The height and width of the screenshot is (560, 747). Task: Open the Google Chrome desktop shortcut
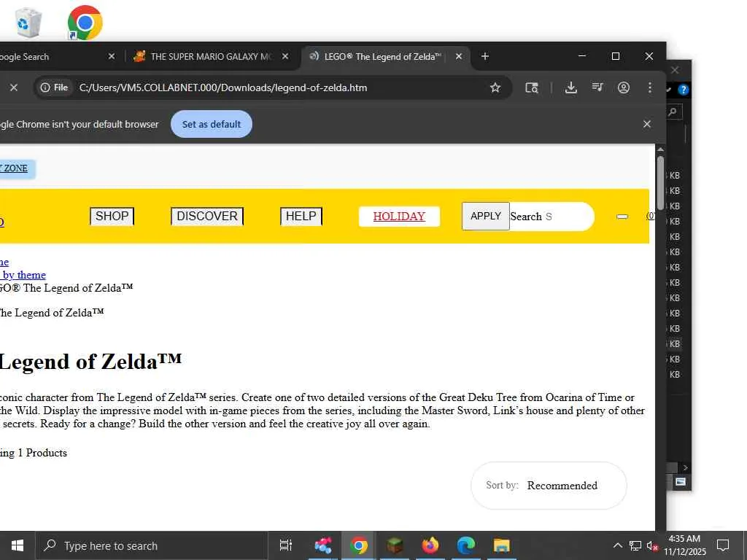tap(85, 23)
